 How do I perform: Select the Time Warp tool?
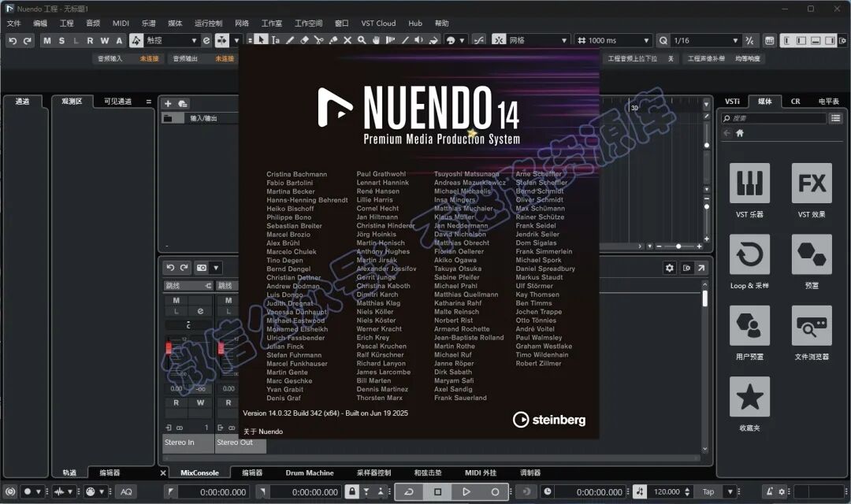click(390, 40)
